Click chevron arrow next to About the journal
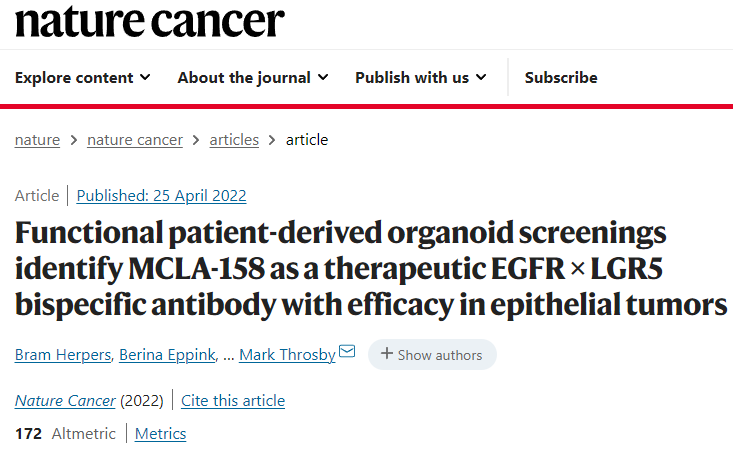 (323, 77)
